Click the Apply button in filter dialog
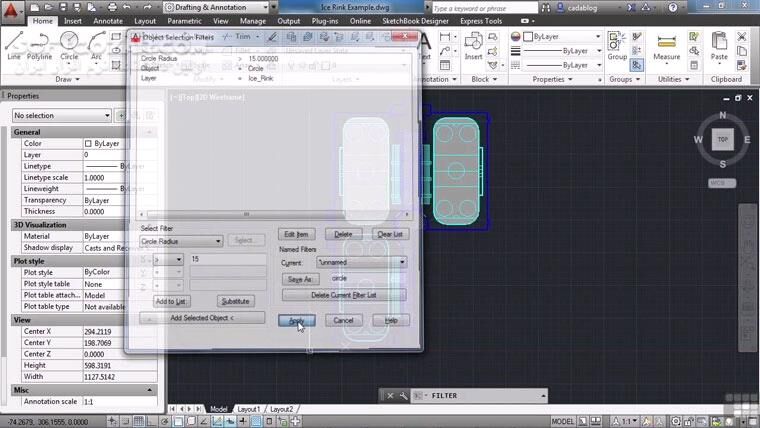 297,320
